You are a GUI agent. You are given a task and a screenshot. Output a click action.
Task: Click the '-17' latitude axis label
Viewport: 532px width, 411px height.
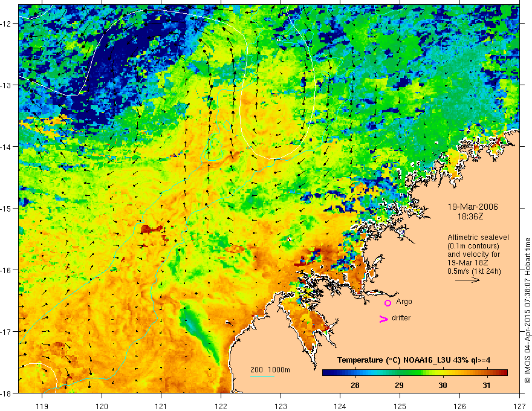coord(7,332)
